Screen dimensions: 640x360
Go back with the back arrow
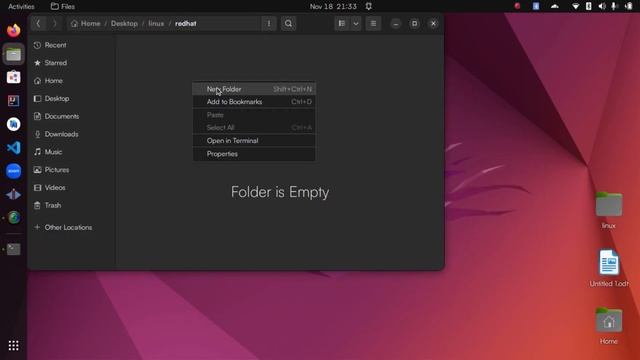(x=38, y=24)
